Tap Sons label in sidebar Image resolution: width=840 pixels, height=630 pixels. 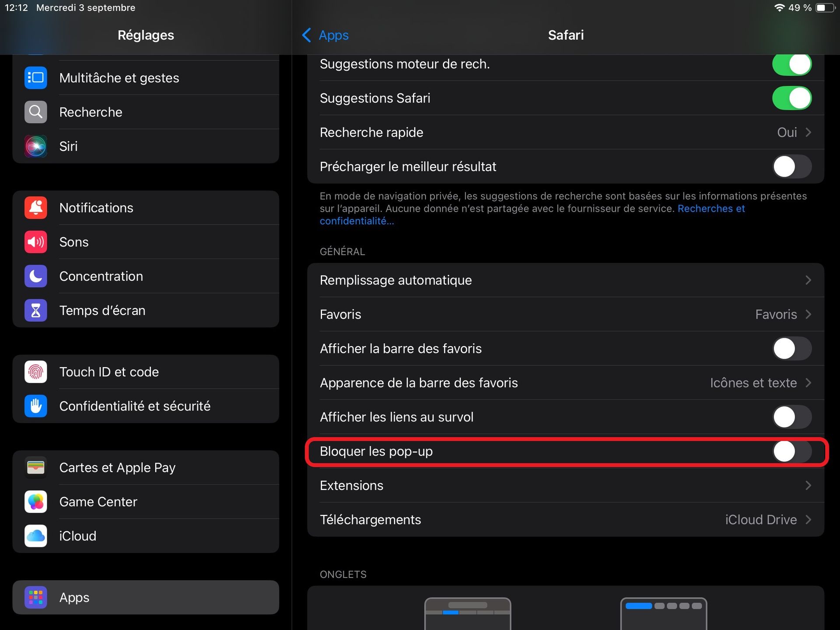[x=74, y=242]
